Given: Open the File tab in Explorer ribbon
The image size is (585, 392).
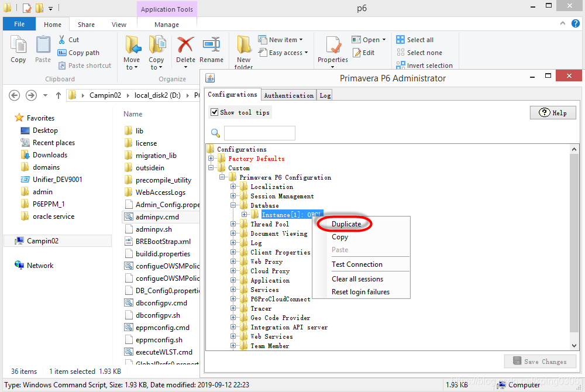Looking at the screenshot, I should [x=19, y=24].
